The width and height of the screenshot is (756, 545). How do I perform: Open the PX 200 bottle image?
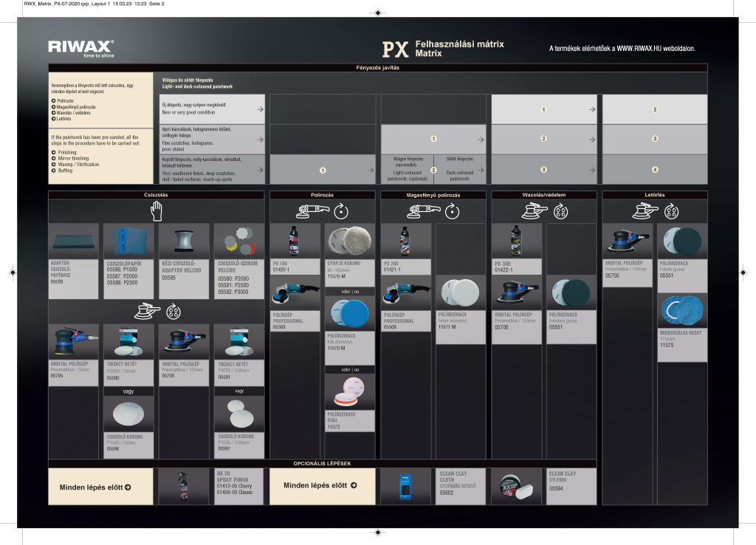pos(405,241)
